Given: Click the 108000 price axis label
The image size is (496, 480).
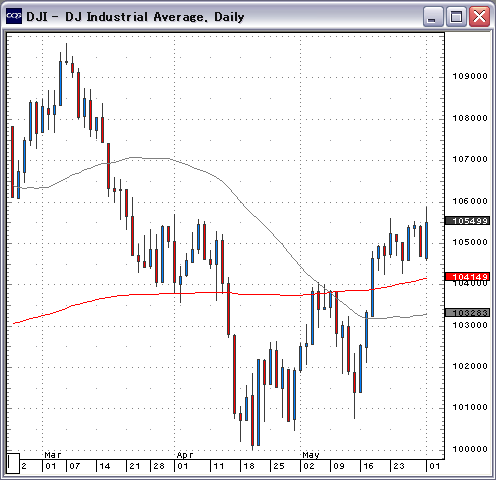Looking at the screenshot, I should [470, 118].
